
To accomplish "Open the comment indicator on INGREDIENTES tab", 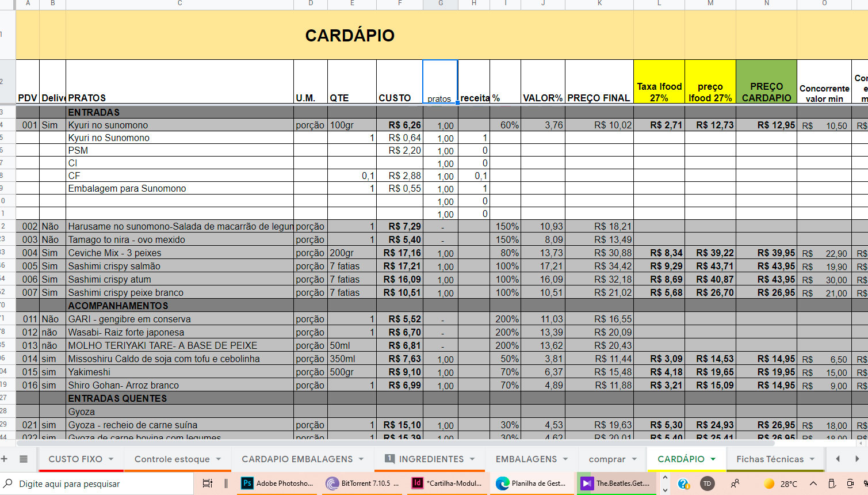I will [389, 459].
